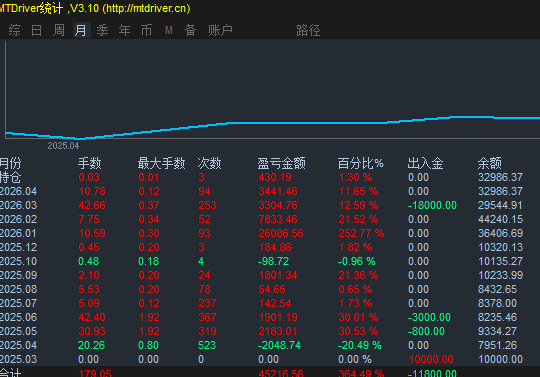
Task: Click the total percentage 364.49 %
Action: (x=361, y=373)
